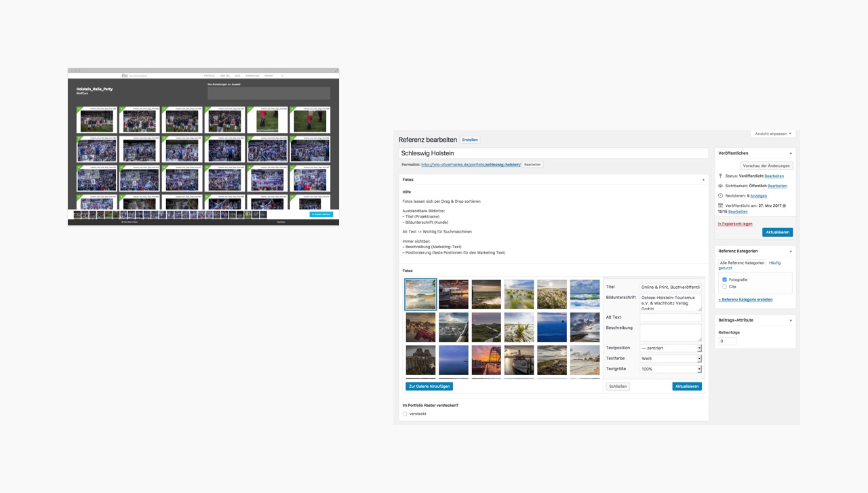Click Zur Galerie hinzufügen button
The width and height of the screenshot is (868, 493).
point(429,386)
